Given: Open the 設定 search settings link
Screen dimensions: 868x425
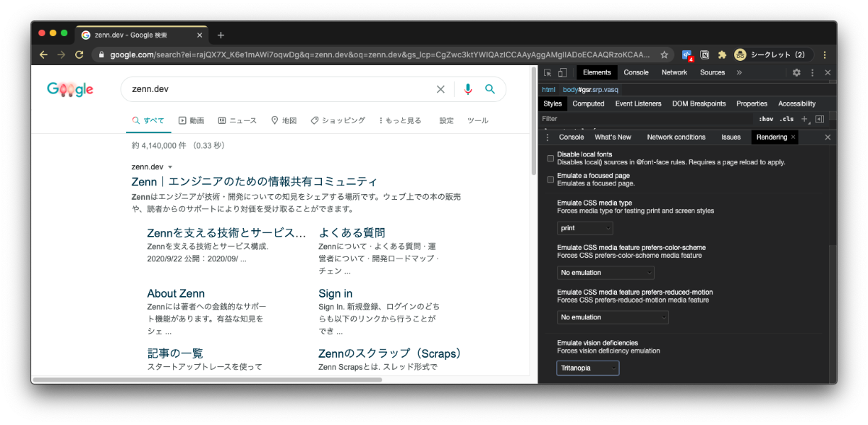Looking at the screenshot, I should tap(446, 120).
